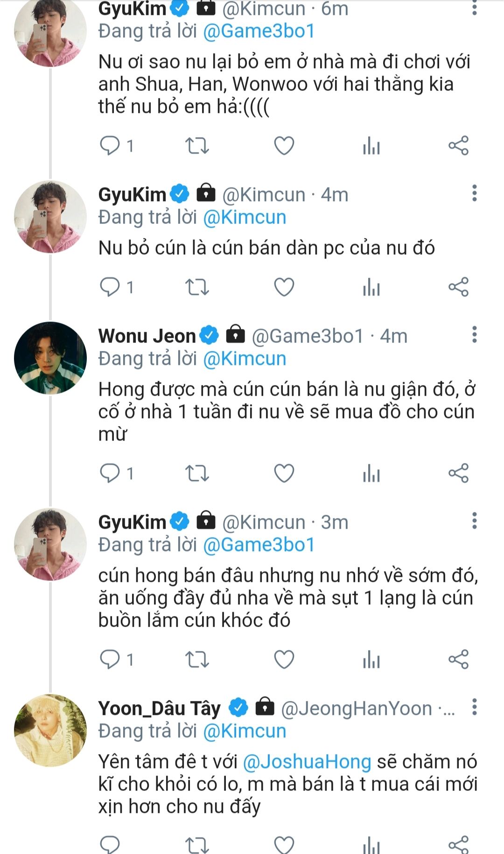Like Wonu Jeon's reply tweet
This screenshot has height=854, width=504.
pyautogui.click(x=284, y=473)
